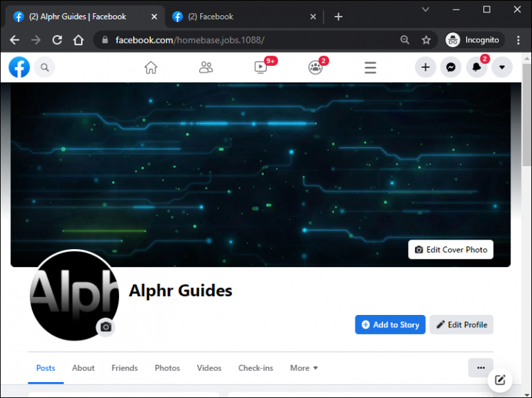Screen dimensions: 532x398
Task: Open the Watch video icon
Action: click(x=260, y=67)
